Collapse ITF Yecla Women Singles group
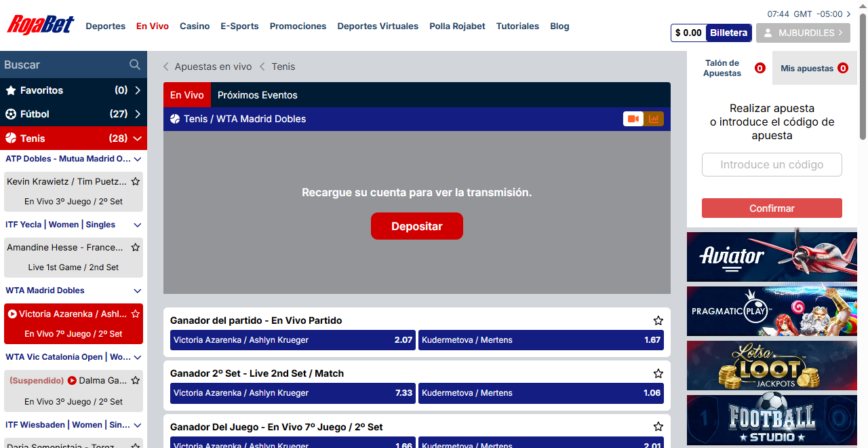 coord(138,225)
